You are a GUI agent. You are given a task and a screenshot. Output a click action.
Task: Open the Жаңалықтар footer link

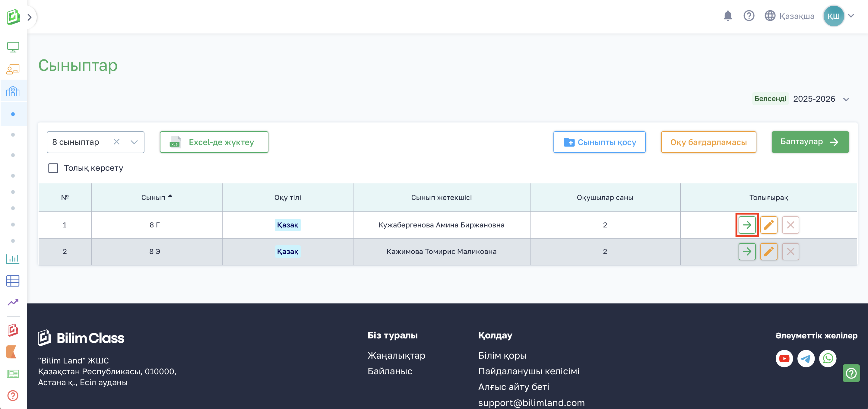coord(396,355)
